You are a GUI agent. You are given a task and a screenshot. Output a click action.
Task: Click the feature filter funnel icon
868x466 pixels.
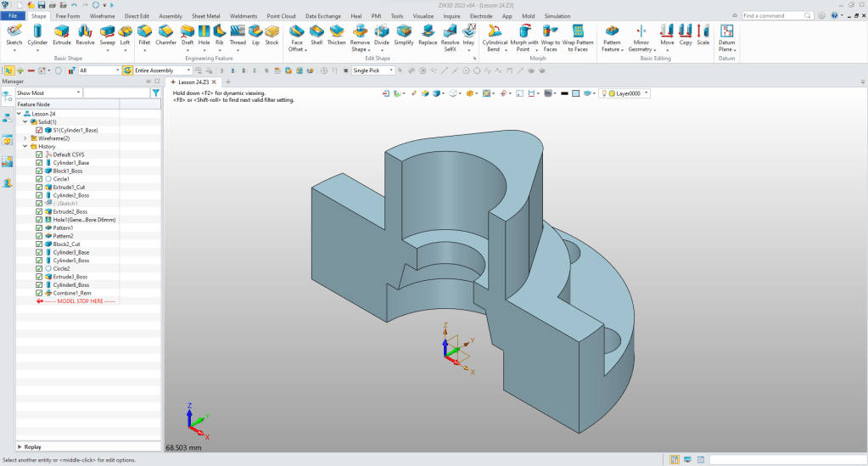tap(155, 93)
